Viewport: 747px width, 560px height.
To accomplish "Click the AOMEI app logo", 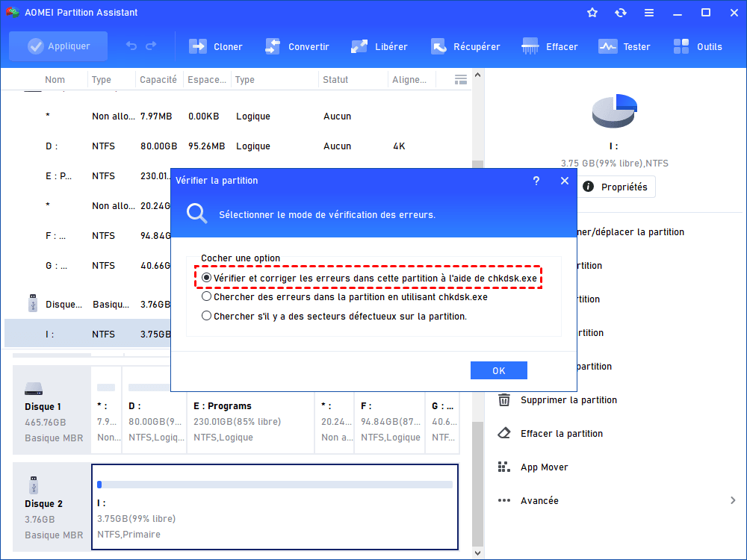I will pos(13,13).
